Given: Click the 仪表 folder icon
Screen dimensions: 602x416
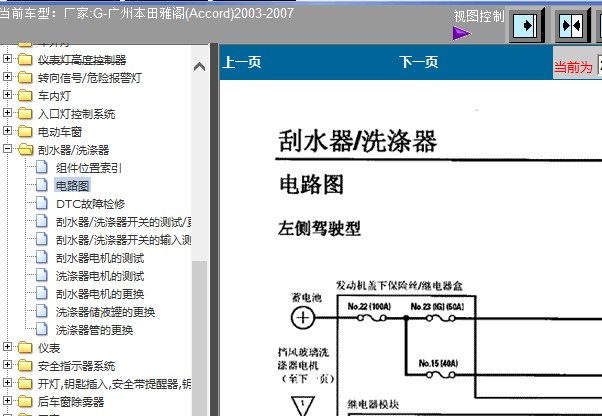Looking at the screenshot, I should (x=25, y=348).
